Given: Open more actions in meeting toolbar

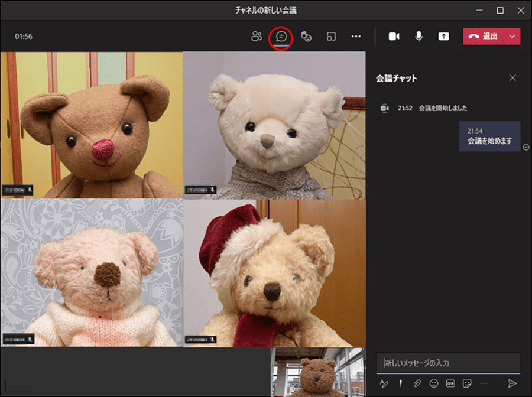Looking at the screenshot, I should tap(356, 37).
